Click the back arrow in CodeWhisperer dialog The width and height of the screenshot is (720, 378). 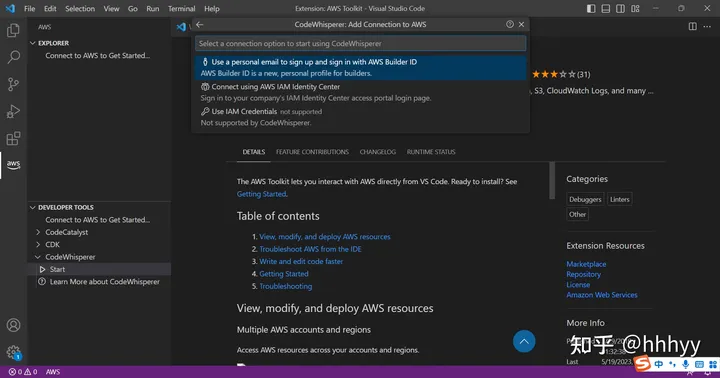tap(200, 24)
